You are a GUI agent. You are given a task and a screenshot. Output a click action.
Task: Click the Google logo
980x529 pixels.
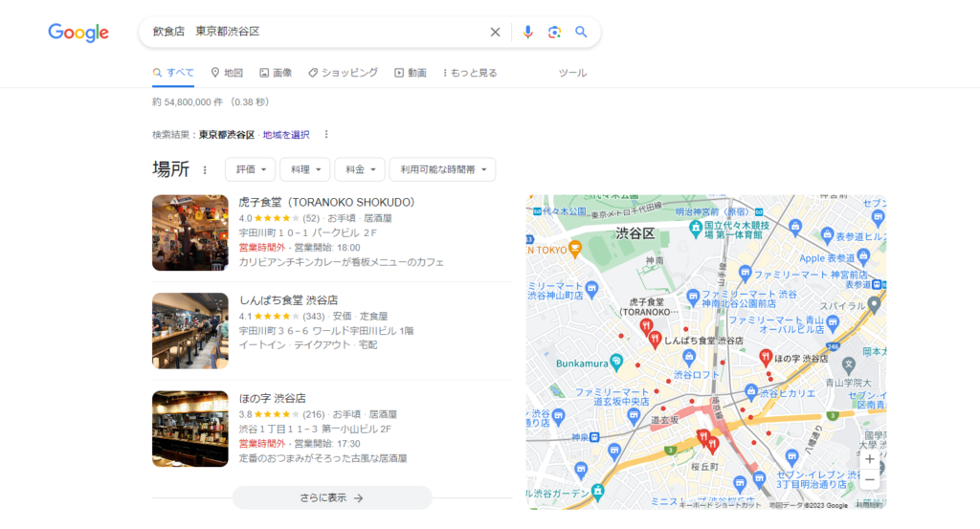[78, 33]
